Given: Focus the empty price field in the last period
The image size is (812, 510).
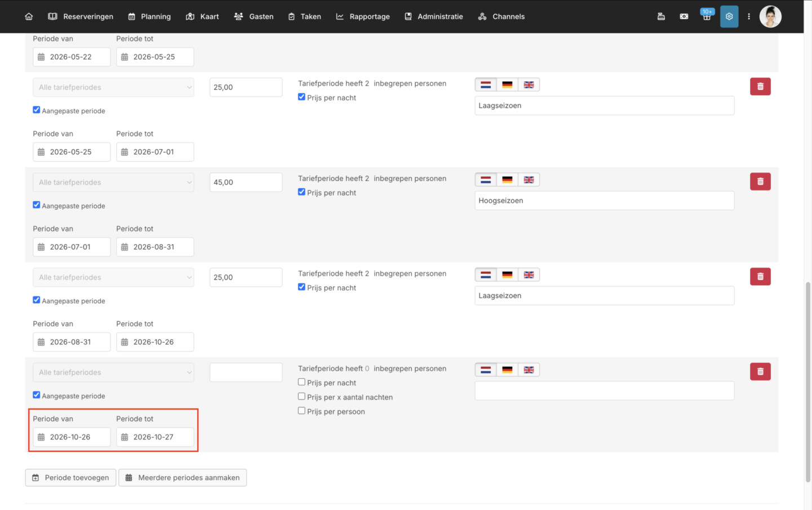Looking at the screenshot, I should (246, 372).
